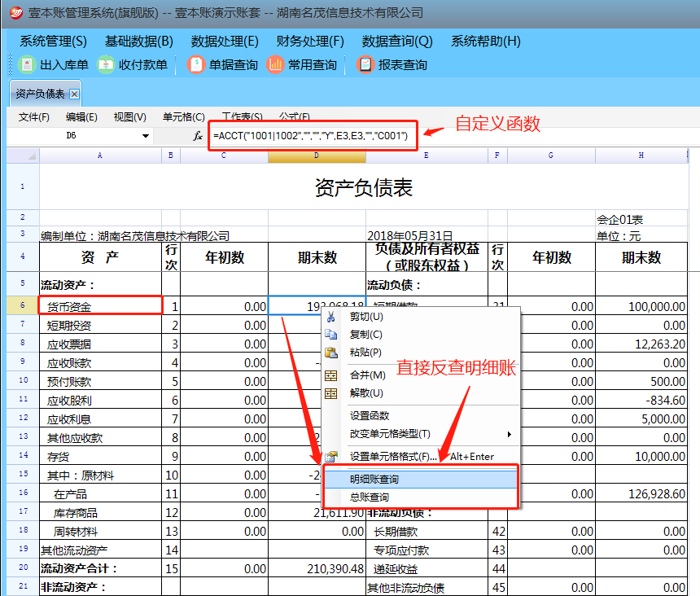The height and width of the screenshot is (596, 700).
Task: Close the 资产负债表 tab
Action: point(75,94)
